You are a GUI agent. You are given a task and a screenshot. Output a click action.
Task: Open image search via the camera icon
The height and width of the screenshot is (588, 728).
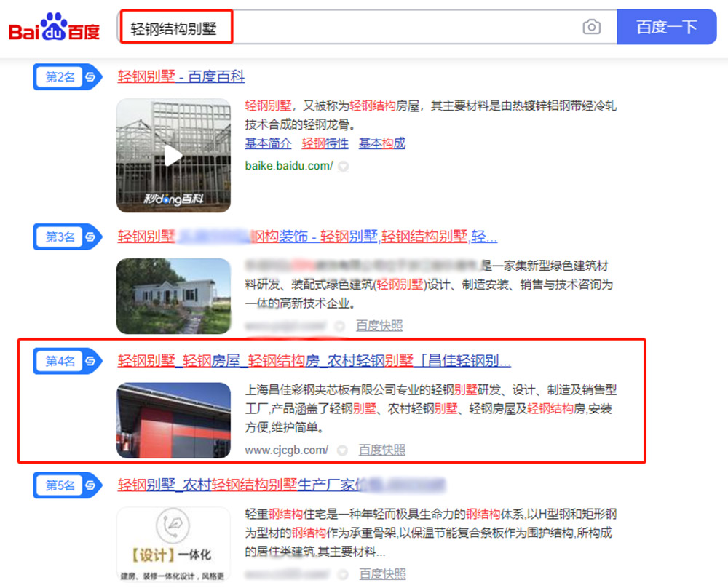(x=592, y=26)
